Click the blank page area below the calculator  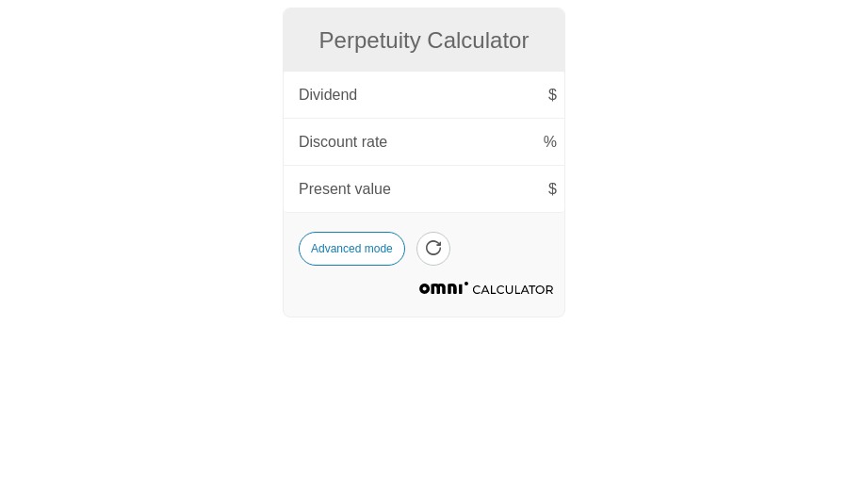point(424,415)
